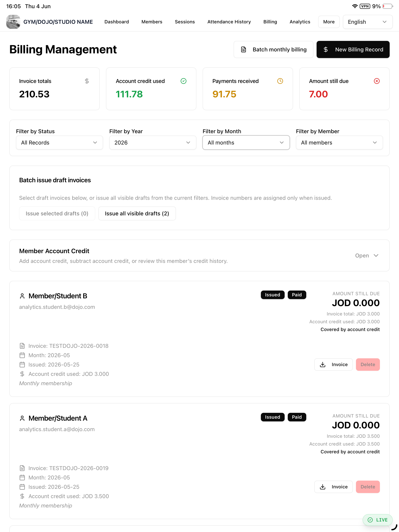
Task: Open the Filter by Year dropdown showing 2026
Action: pyautogui.click(x=153, y=143)
